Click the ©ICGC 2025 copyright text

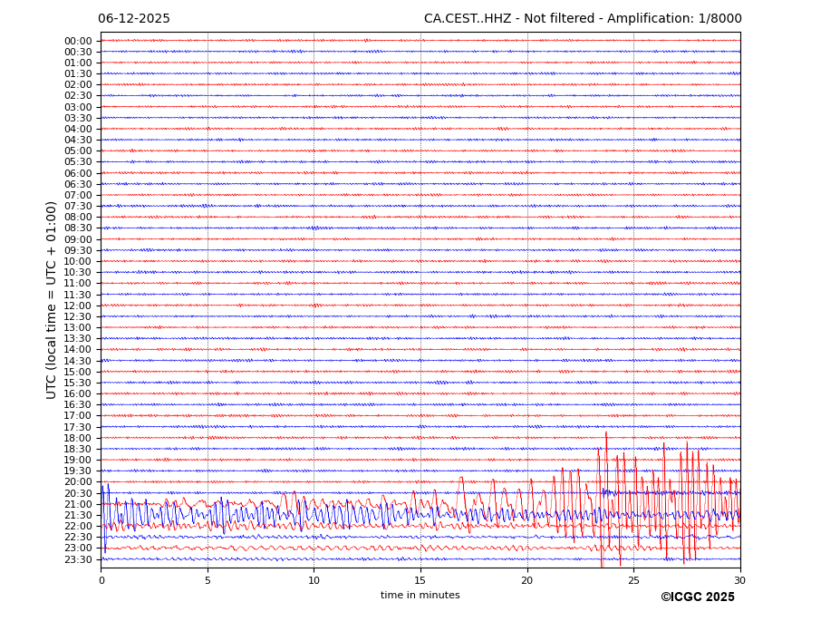697,597
